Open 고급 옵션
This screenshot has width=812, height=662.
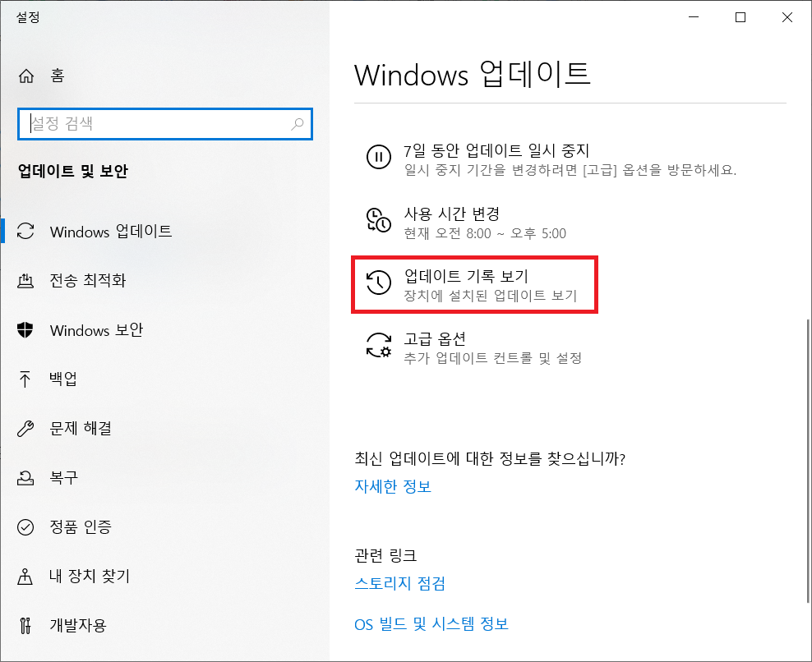click(x=474, y=348)
